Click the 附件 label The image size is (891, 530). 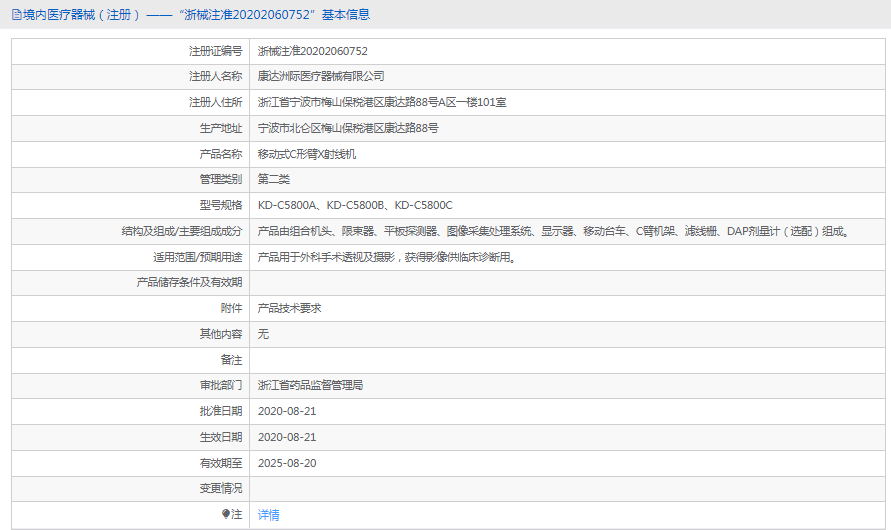231,308
